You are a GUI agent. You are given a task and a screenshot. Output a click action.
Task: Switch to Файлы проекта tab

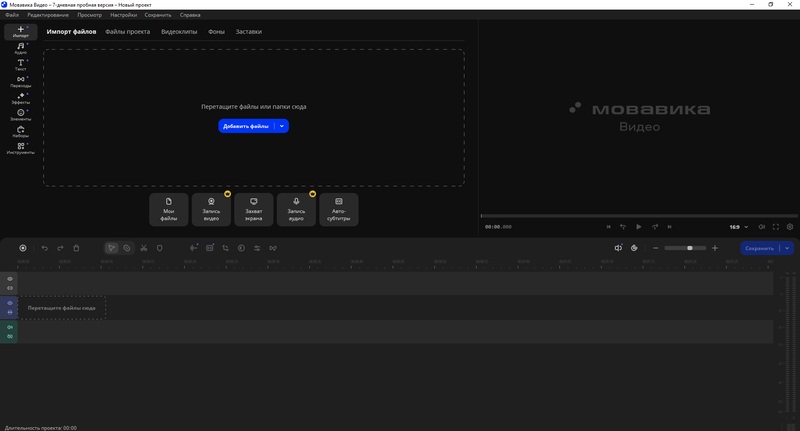[128, 32]
